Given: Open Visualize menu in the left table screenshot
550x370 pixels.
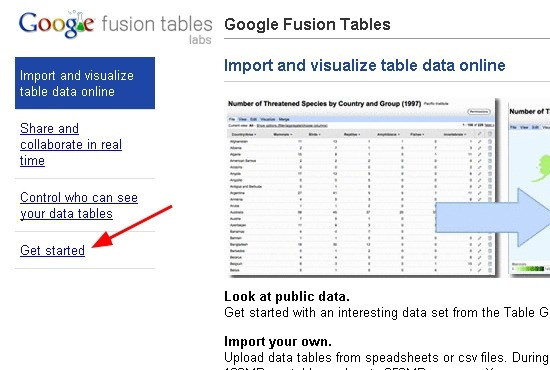Looking at the screenshot, I should 268,119.
